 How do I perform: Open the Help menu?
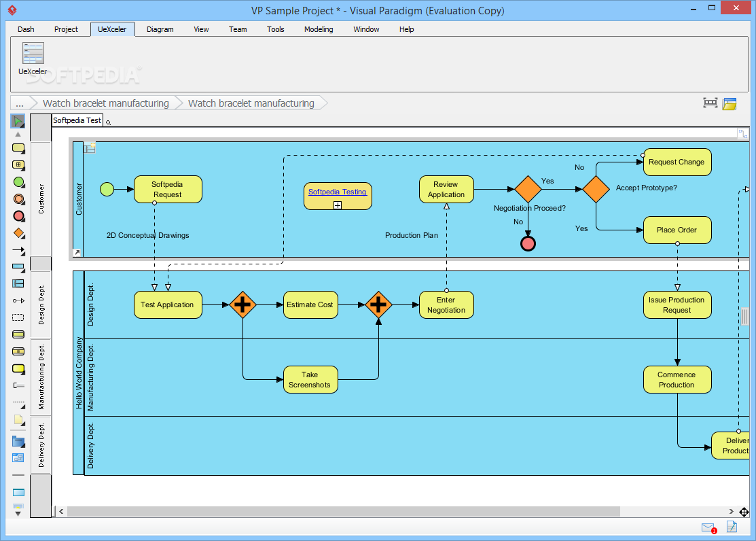(406, 29)
